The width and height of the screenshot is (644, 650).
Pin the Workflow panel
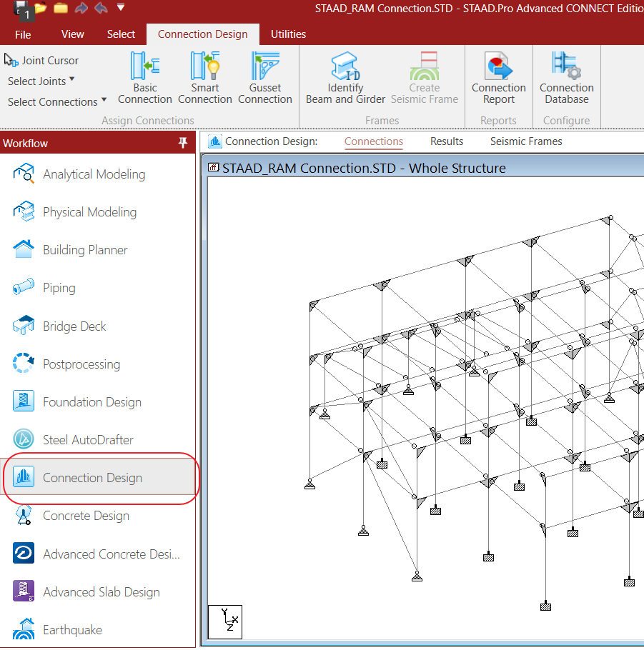[183, 143]
